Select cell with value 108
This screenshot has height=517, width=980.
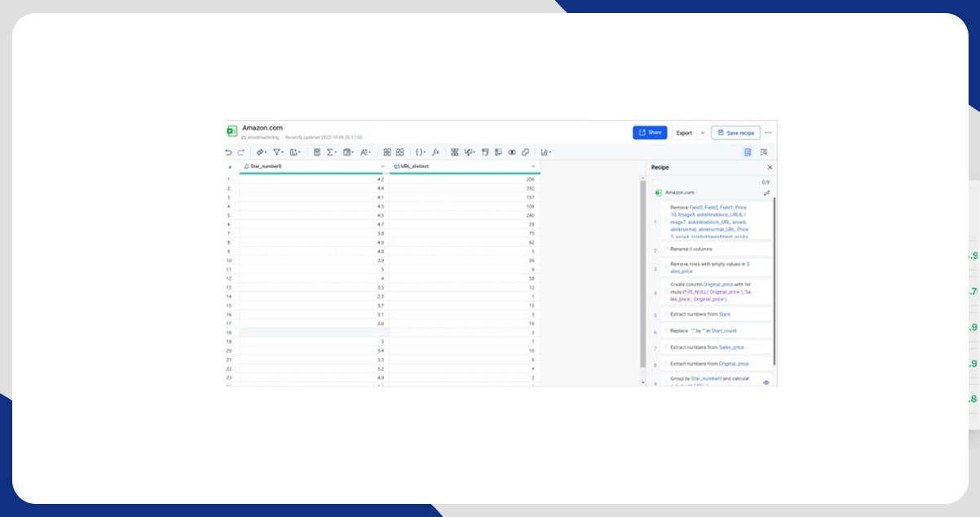465,206
